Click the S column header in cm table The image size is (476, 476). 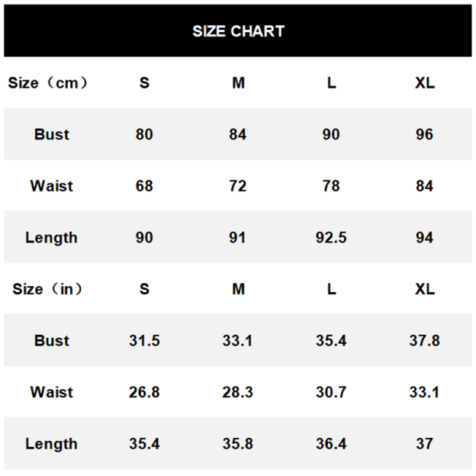(x=144, y=83)
